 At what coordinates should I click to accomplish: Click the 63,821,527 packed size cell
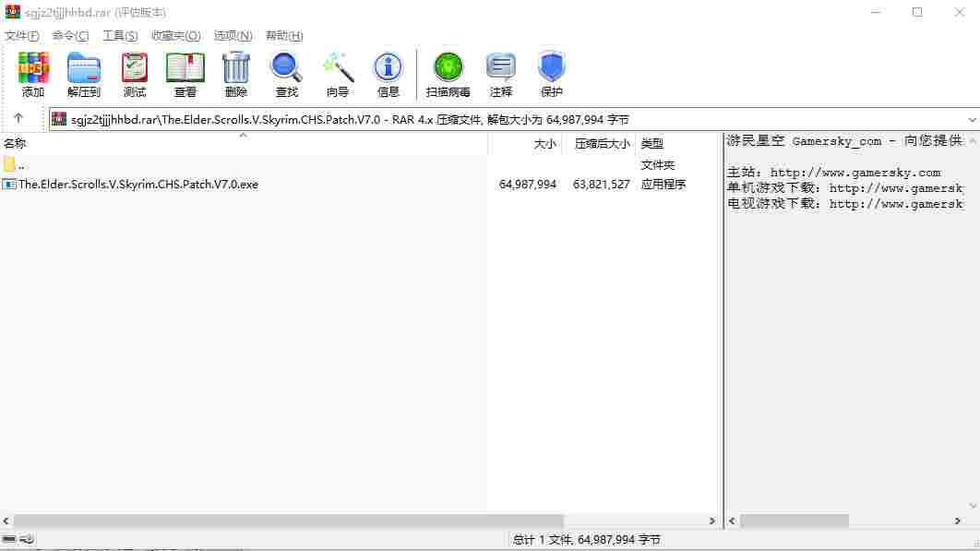602,185
